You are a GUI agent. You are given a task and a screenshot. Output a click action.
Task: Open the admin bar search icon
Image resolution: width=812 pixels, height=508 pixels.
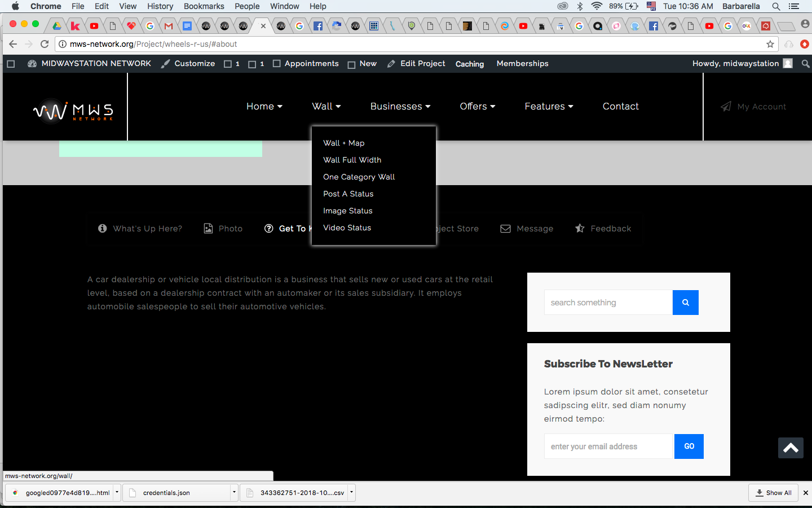[805, 63]
